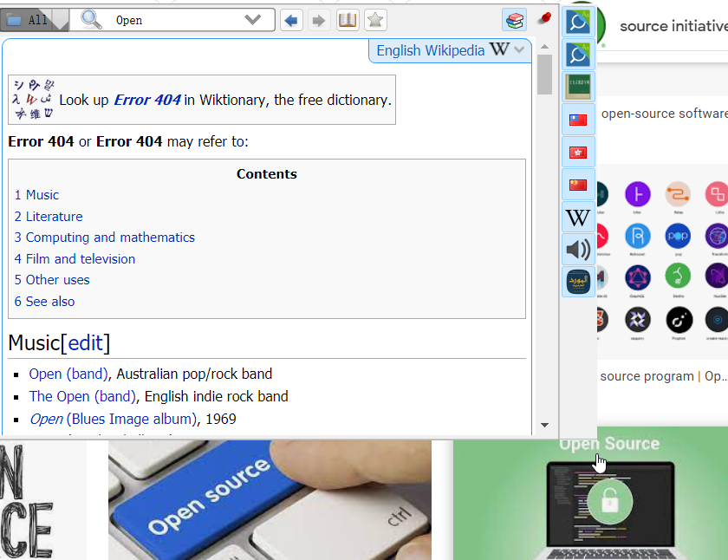This screenshot has height=560, width=728.
Task: Toggle the second magnifier dictionary above the blackboard icon
Action: pos(578,55)
